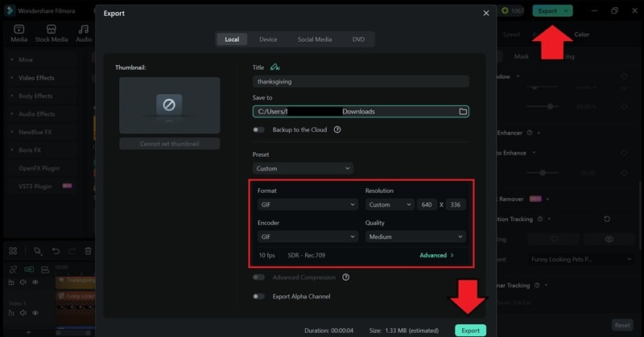Select the Mask sub-tab
Viewport: 644px width, 337px height.
(x=521, y=56)
